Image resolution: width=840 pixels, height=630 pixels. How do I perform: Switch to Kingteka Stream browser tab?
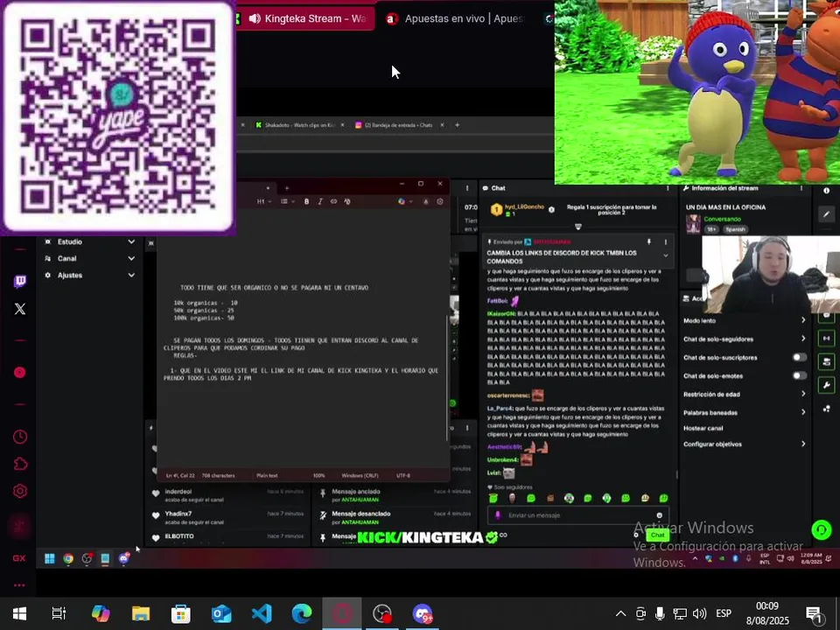306,18
